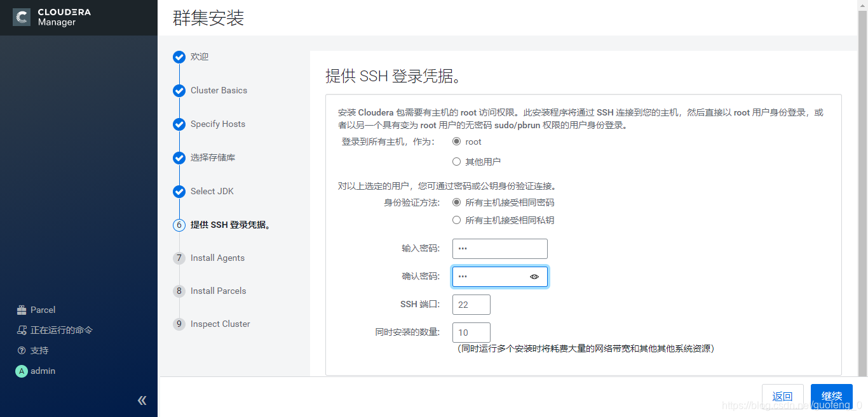The image size is (868, 417).
Task: Select 所有主机接受相同私钥 radio option
Action: click(456, 220)
